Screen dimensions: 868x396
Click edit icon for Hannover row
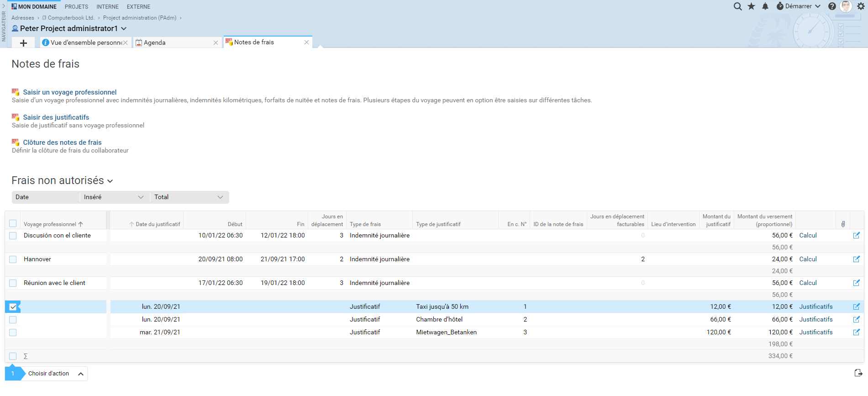[856, 259]
